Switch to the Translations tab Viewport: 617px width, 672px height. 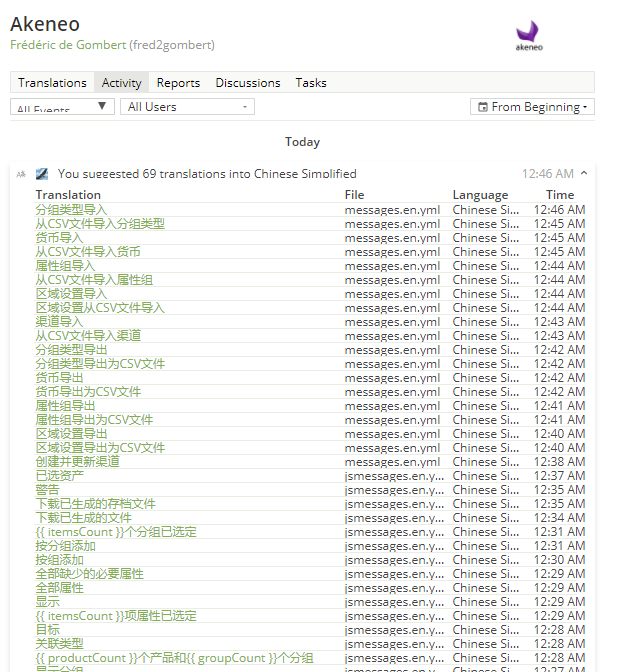click(52, 83)
